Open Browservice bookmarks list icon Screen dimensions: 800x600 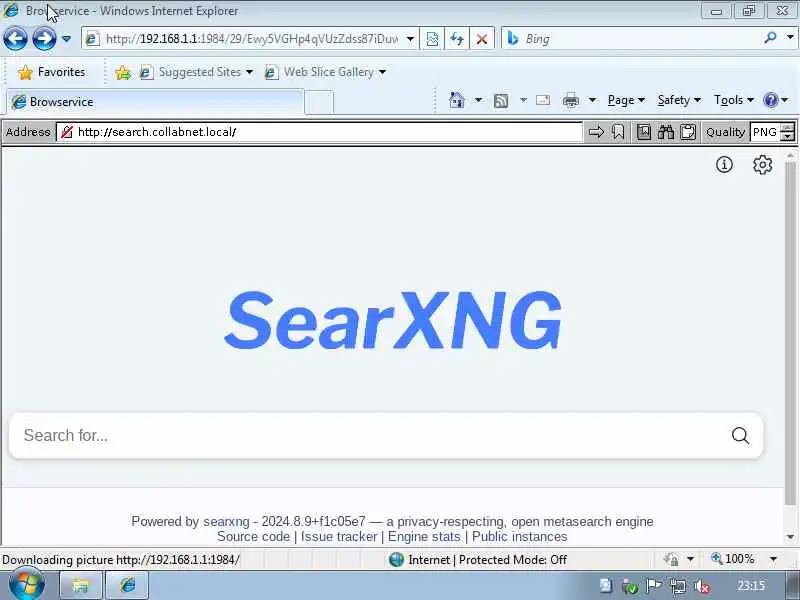(x=644, y=132)
